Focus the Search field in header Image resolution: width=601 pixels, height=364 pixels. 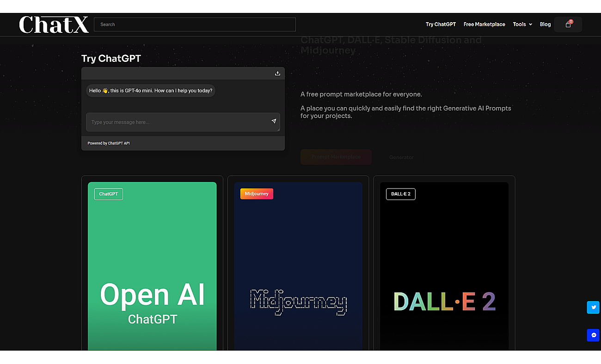(195, 24)
